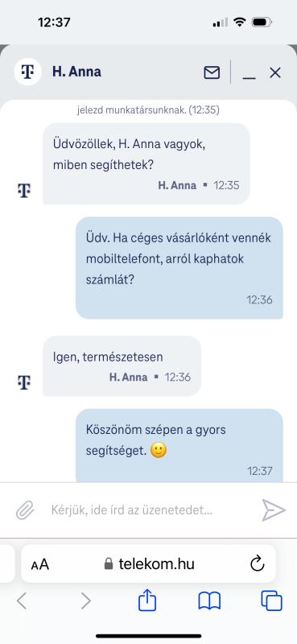Reload the telekom.hu page
This screenshot has width=297, height=644.
pos(257,563)
